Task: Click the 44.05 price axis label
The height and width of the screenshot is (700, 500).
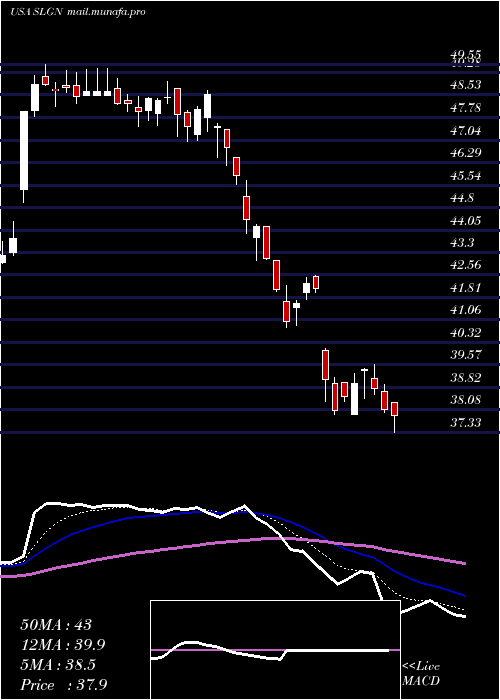Action: coord(466,221)
